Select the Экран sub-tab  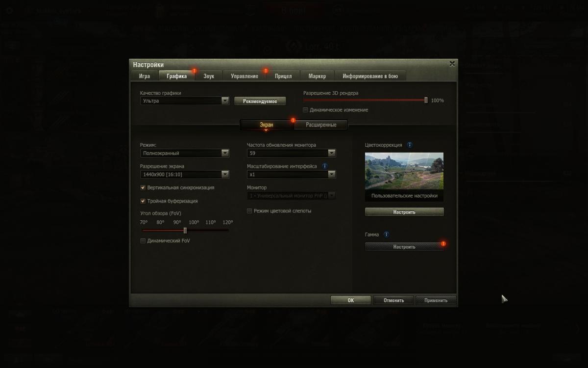[x=267, y=125]
